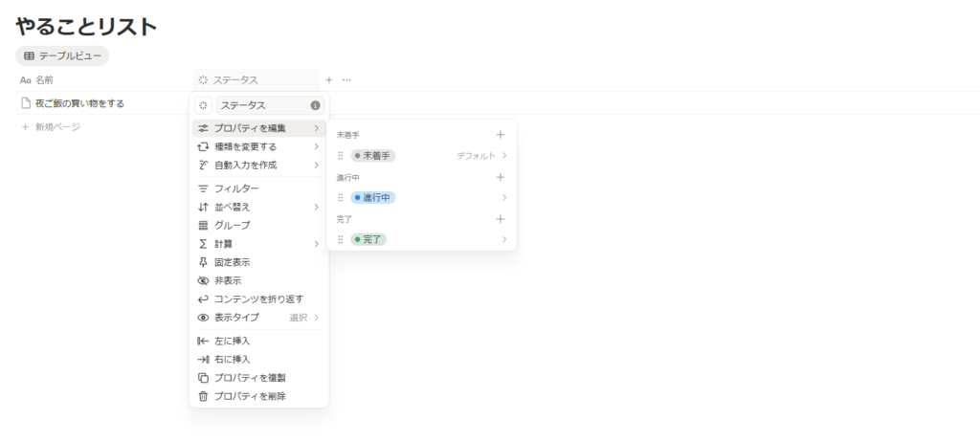
Task: Click the plus icon to add a column
Action: click(329, 80)
